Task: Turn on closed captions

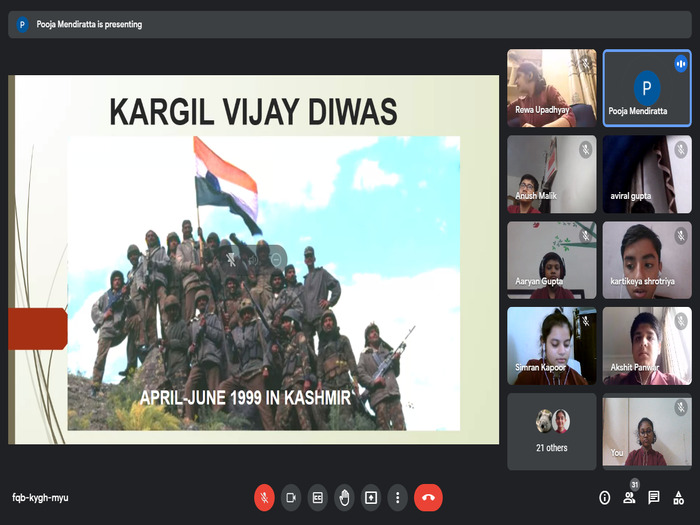Action: [317, 497]
